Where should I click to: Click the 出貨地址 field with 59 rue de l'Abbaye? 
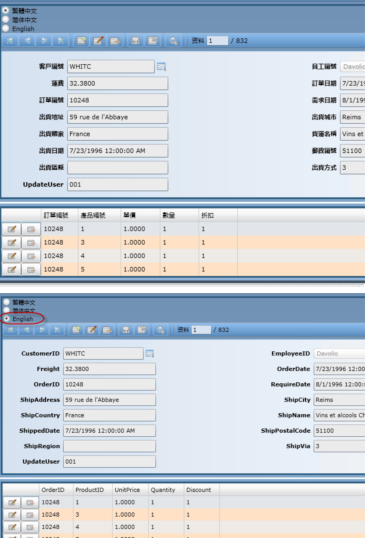point(118,117)
